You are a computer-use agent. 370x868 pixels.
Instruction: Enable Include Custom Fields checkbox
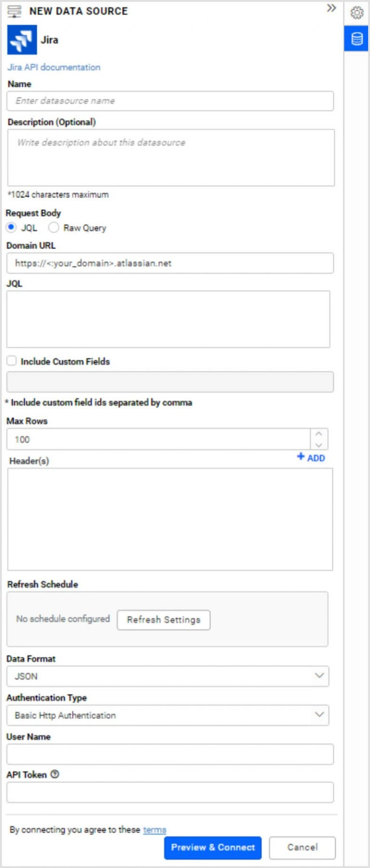pyautogui.click(x=12, y=361)
